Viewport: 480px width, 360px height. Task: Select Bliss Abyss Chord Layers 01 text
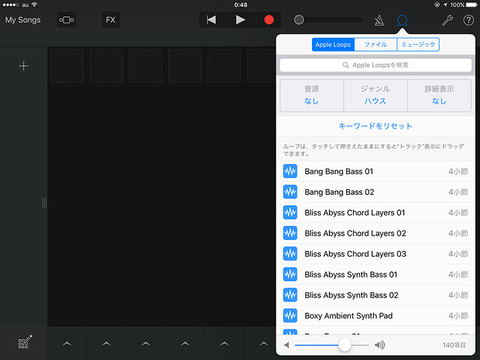pyautogui.click(x=355, y=213)
